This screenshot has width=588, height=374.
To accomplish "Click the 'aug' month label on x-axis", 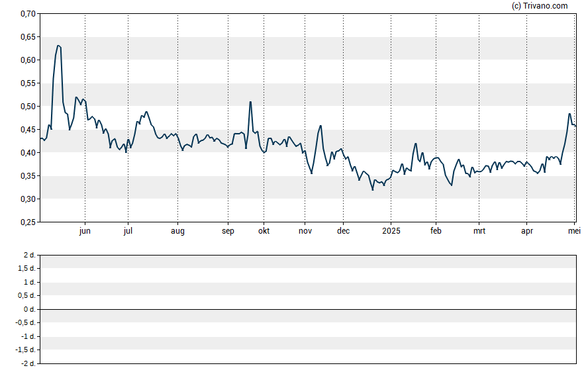I will coord(177,231).
